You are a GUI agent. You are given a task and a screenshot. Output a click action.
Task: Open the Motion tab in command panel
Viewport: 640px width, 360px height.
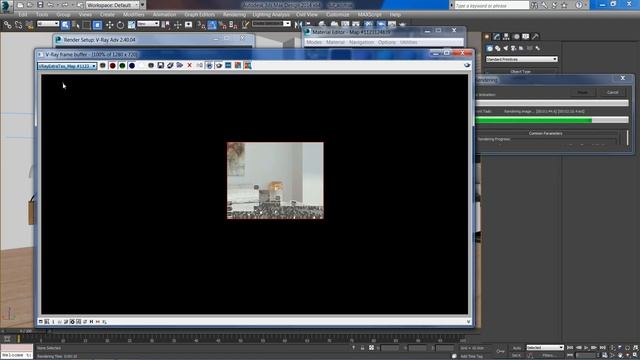click(516, 36)
